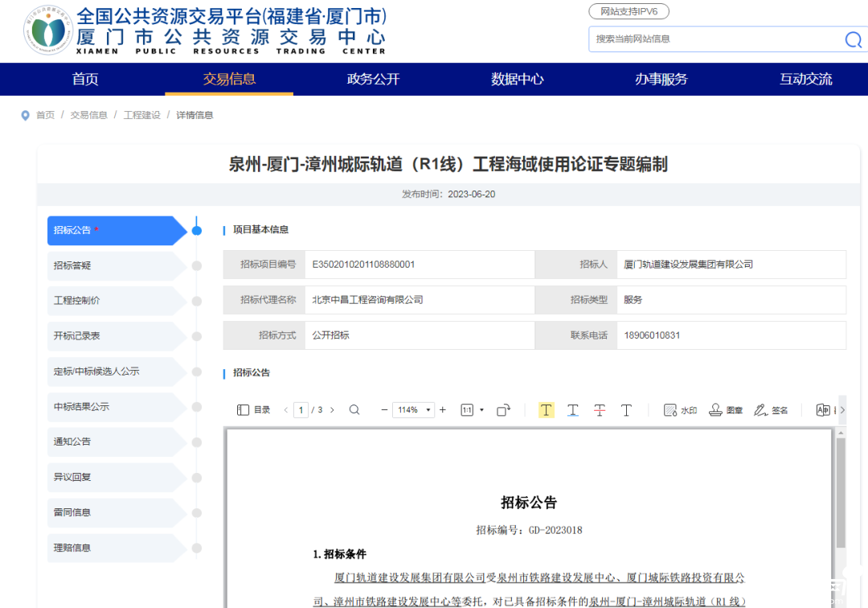Click the page title about 泉州-厦门-漳州城际轨道 R1线
Viewport: 868px width, 608px height.
pos(448,164)
